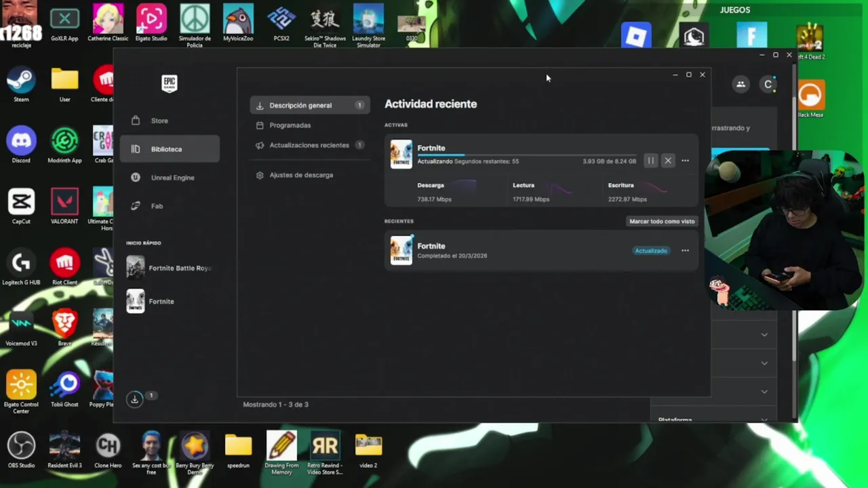Switch to Programadas downloads
Image resolution: width=868 pixels, height=488 pixels.
pos(310,125)
